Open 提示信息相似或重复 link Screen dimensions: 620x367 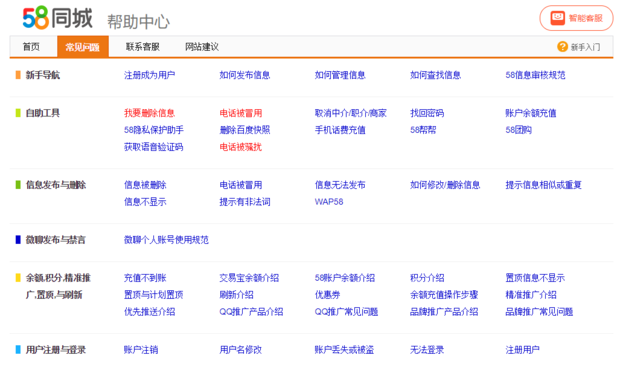coord(544,185)
